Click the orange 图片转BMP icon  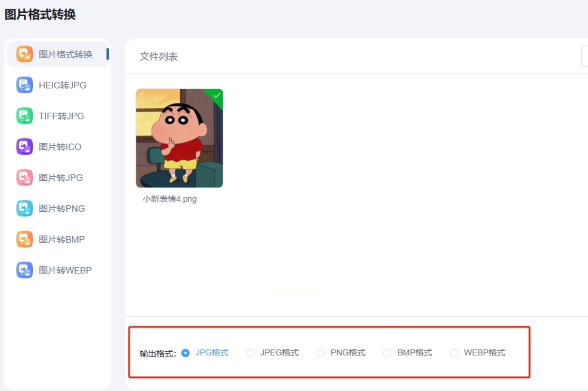pos(24,239)
